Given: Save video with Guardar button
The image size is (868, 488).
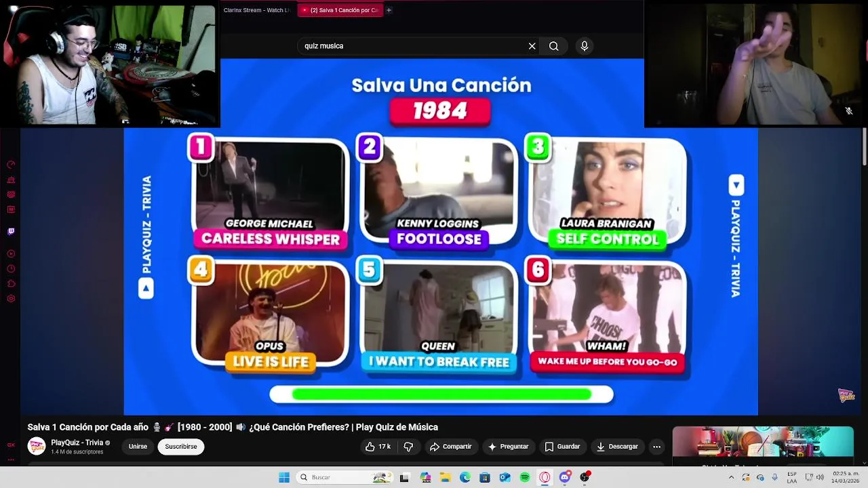Looking at the screenshot, I should coord(562,447).
